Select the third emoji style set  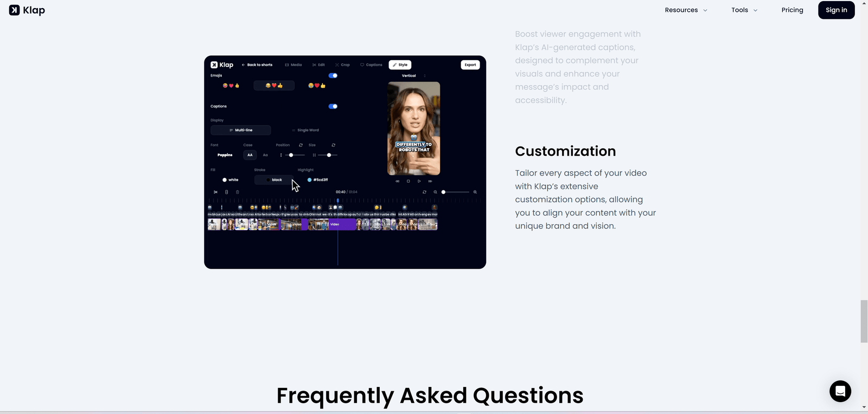317,86
